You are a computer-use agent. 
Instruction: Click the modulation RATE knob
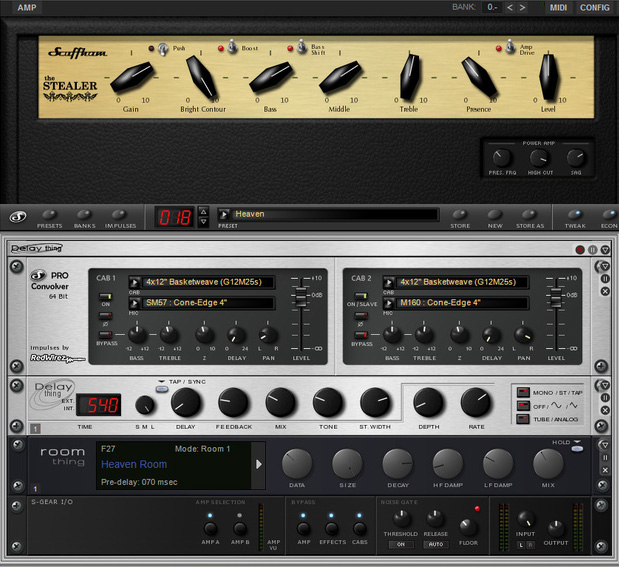click(x=476, y=402)
